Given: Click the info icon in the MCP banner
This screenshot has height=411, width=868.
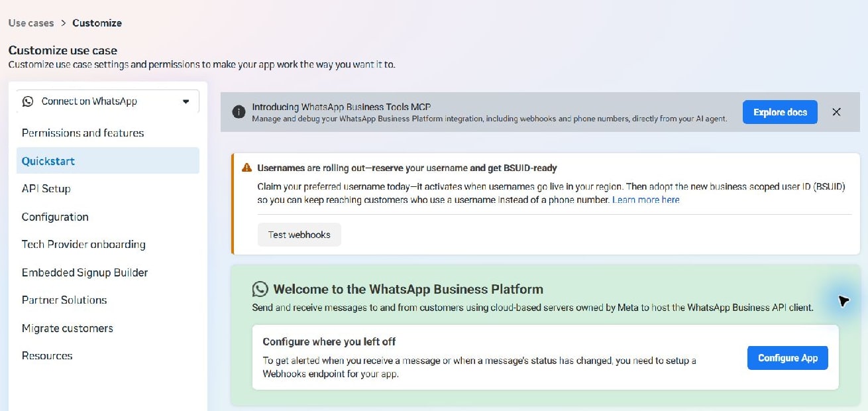Looking at the screenshot, I should point(239,112).
